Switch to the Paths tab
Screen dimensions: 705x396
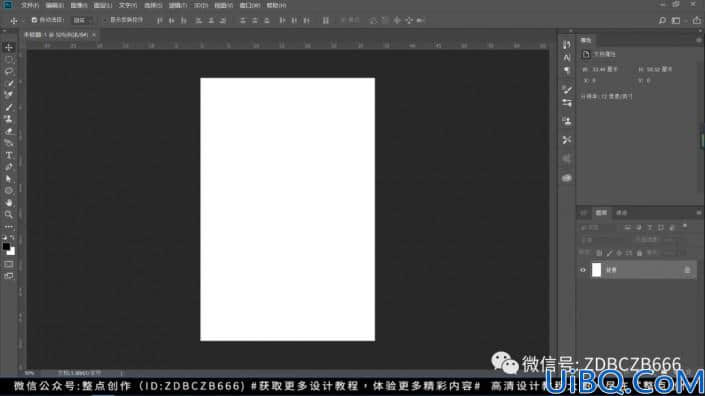tap(621, 213)
